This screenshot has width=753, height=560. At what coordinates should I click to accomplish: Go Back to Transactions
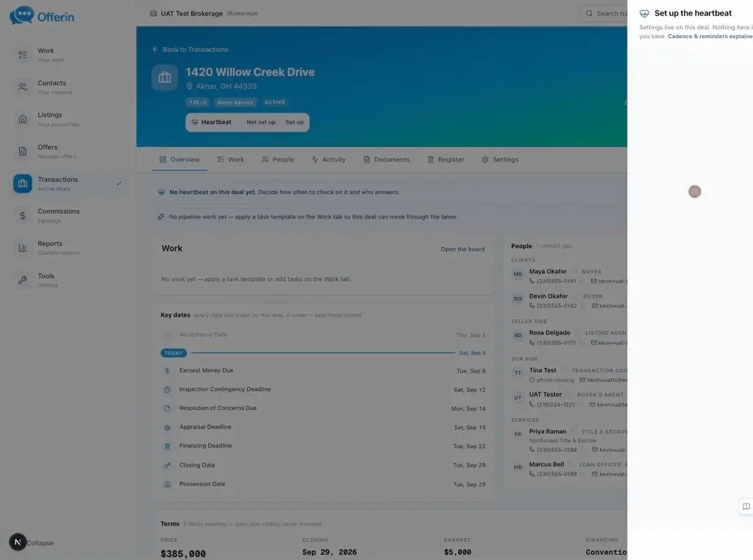tap(190, 49)
